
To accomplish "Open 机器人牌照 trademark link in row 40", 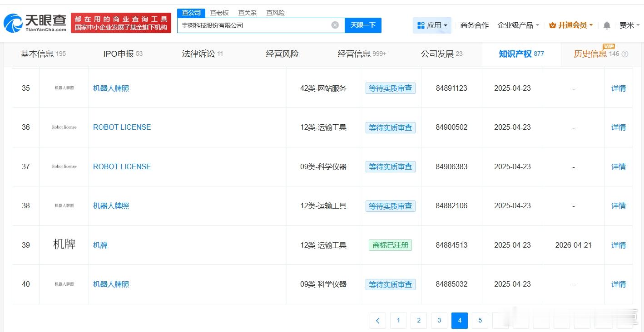I will (111, 284).
